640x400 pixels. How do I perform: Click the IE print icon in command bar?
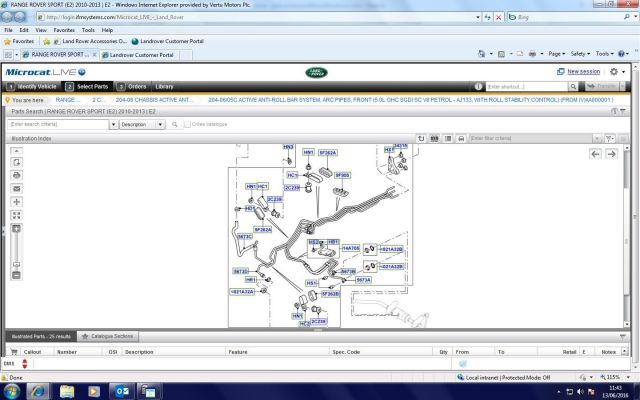point(532,54)
